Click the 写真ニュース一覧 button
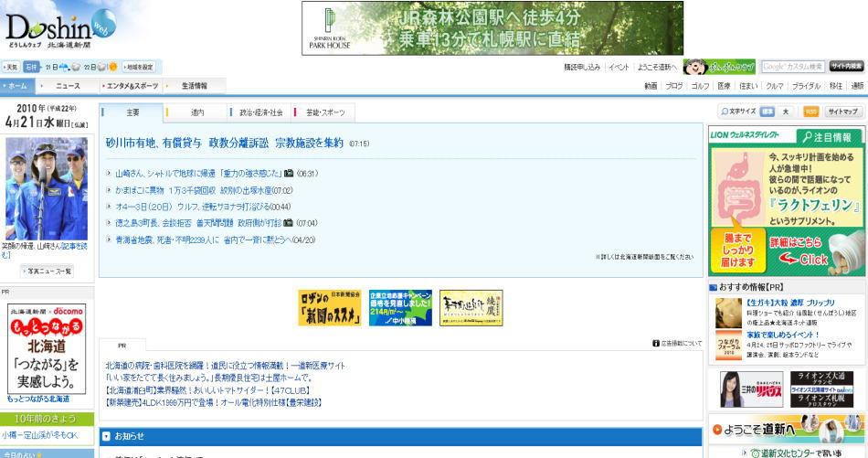868x458 pixels. coord(47,272)
